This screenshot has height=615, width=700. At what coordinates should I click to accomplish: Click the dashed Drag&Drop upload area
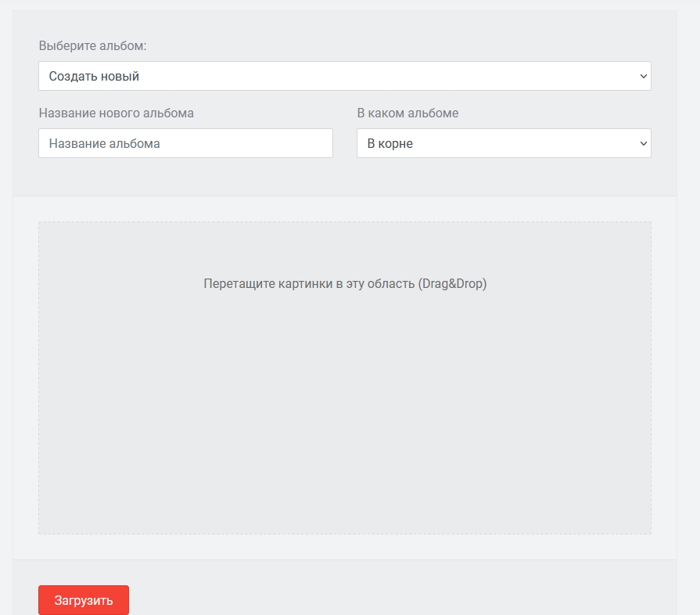344,407
